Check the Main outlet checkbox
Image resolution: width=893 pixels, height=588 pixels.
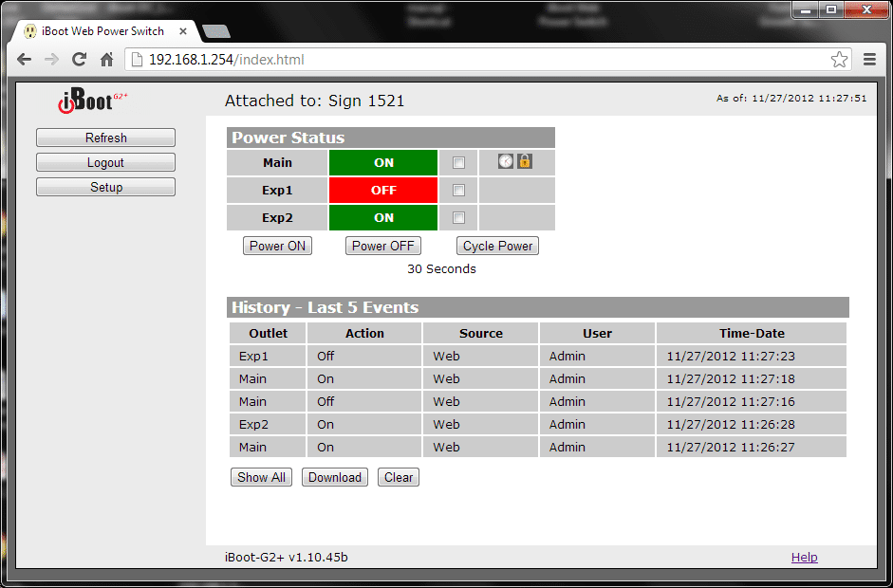pyautogui.click(x=458, y=163)
